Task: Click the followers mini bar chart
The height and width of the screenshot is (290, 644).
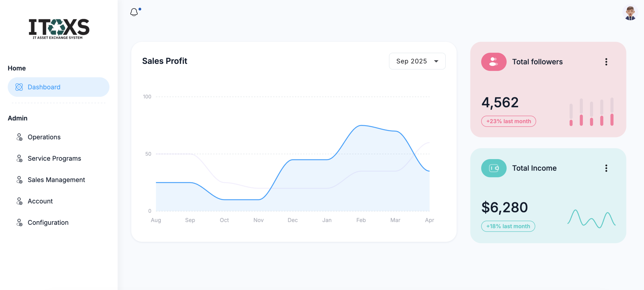Action: (x=591, y=112)
